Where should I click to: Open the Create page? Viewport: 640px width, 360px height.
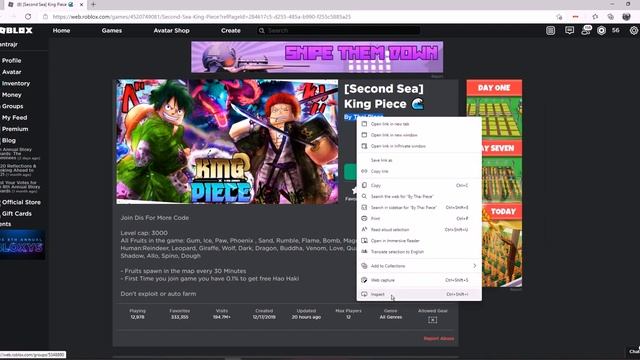tap(231, 31)
